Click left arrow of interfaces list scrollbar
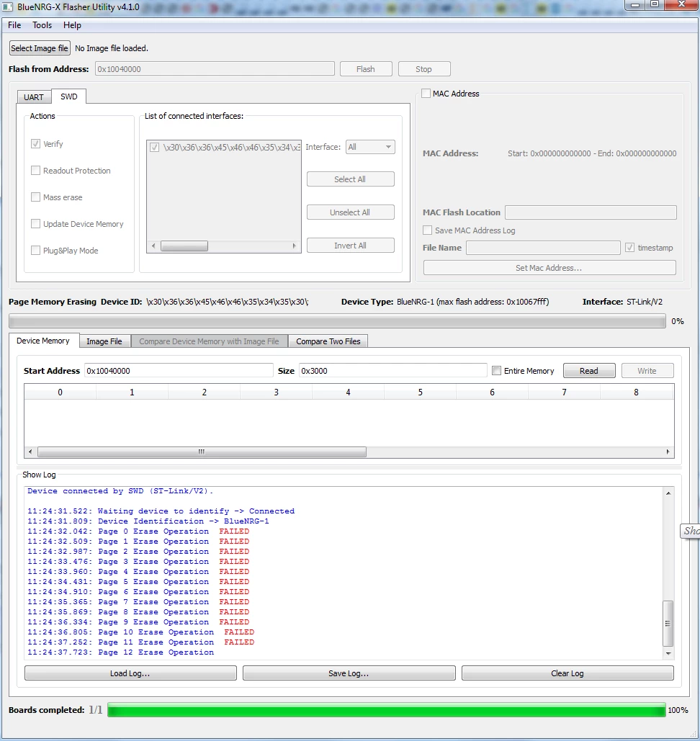The image size is (700, 741). click(153, 246)
